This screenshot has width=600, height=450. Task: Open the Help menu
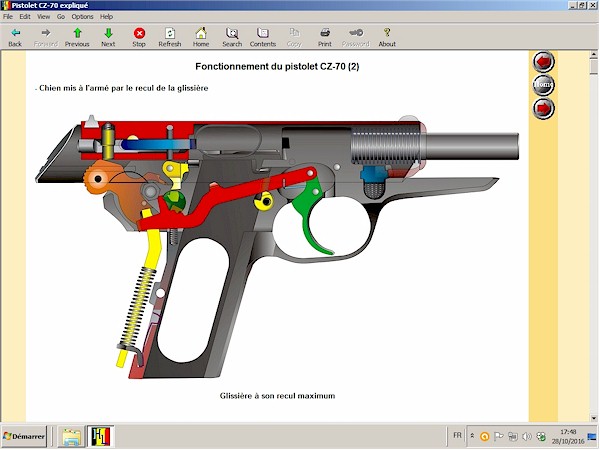coord(106,16)
